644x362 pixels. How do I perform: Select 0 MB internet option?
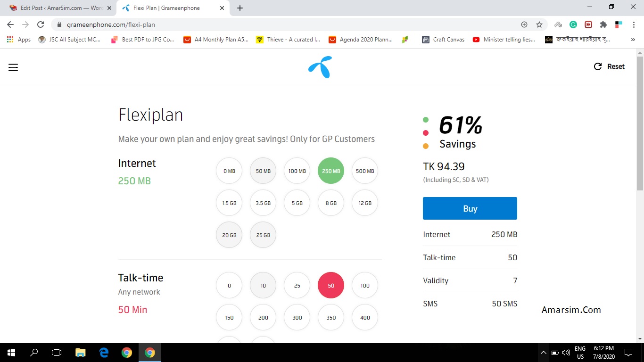[x=229, y=171]
